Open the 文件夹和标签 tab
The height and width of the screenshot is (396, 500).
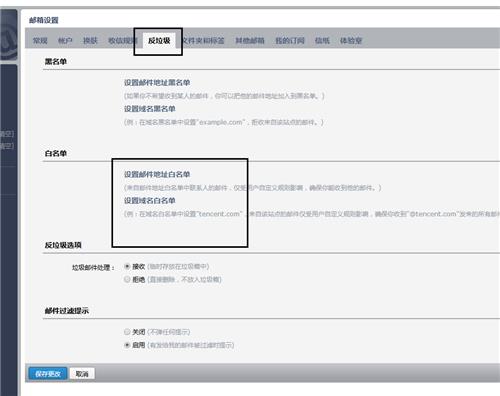tap(203, 41)
